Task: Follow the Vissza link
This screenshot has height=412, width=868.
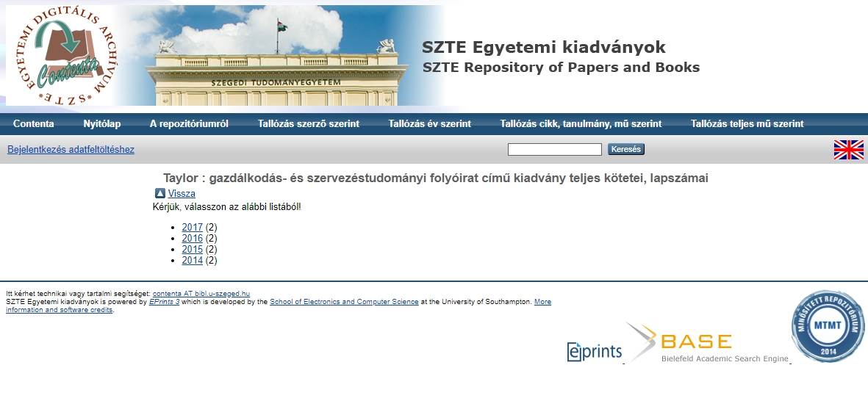Action: [182, 194]
